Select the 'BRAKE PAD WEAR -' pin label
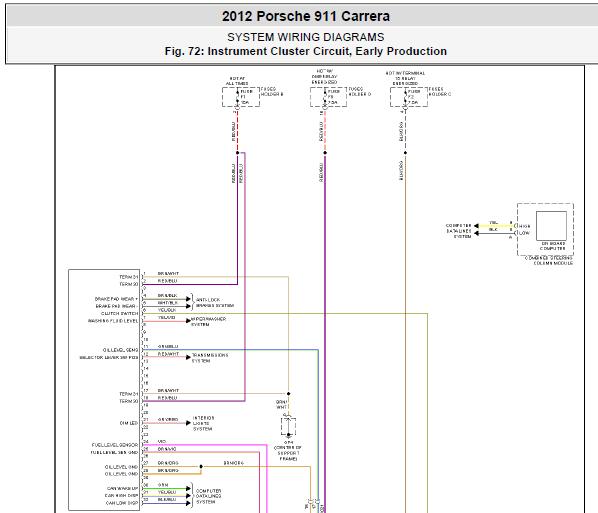Viewport: 598px width, 513px height. 116,306
